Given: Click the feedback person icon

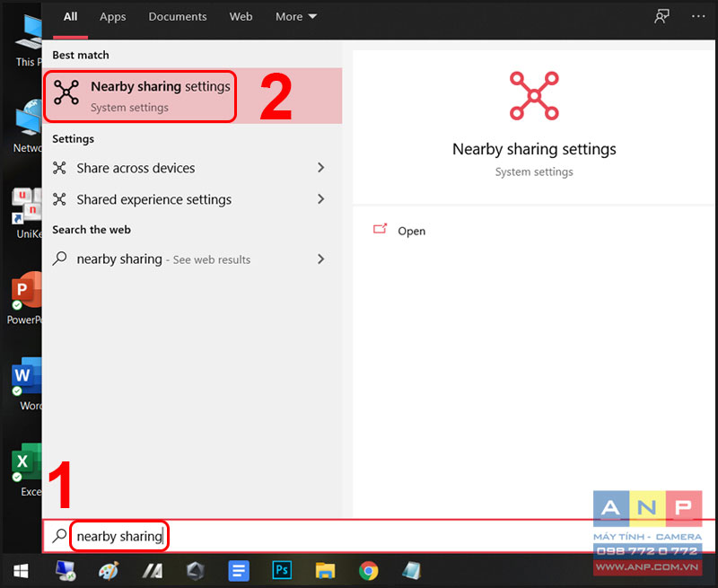Looking at the screenshot, I should click(661, 16).
